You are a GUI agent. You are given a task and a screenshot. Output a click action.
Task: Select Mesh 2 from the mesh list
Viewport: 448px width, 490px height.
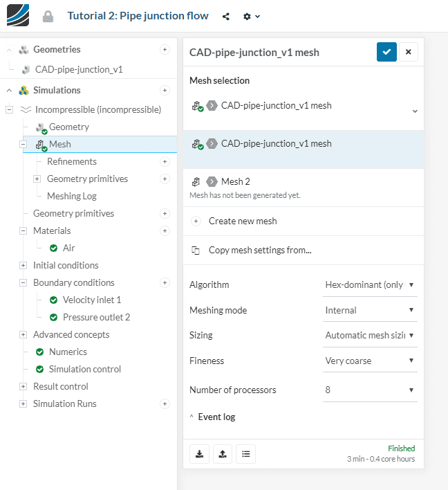235,181
